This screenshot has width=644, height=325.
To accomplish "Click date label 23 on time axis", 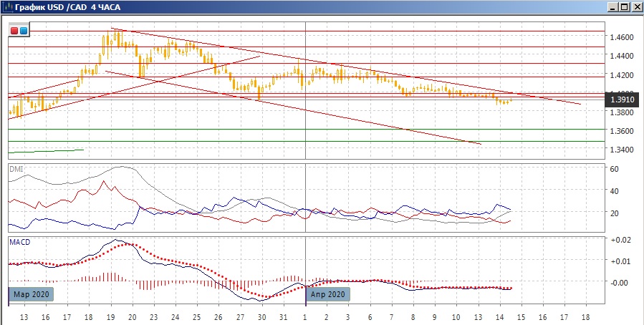I will click(154, 317).
